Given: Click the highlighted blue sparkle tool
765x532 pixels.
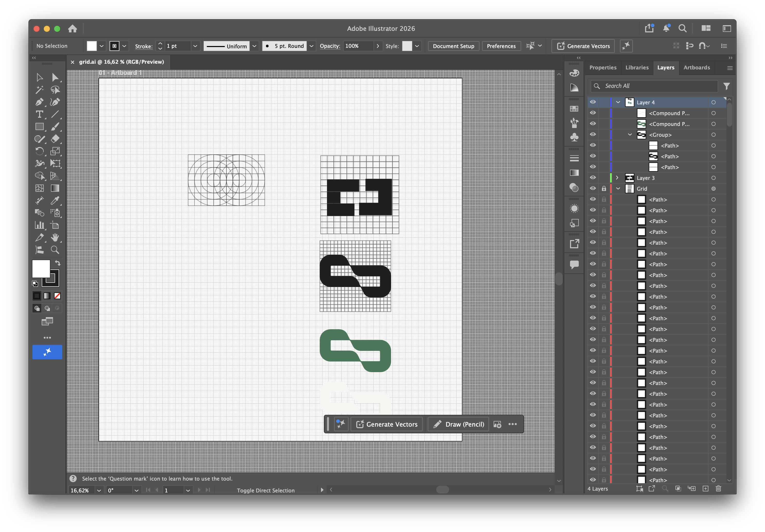Looking at the screenshot, I should click(47, 352).
